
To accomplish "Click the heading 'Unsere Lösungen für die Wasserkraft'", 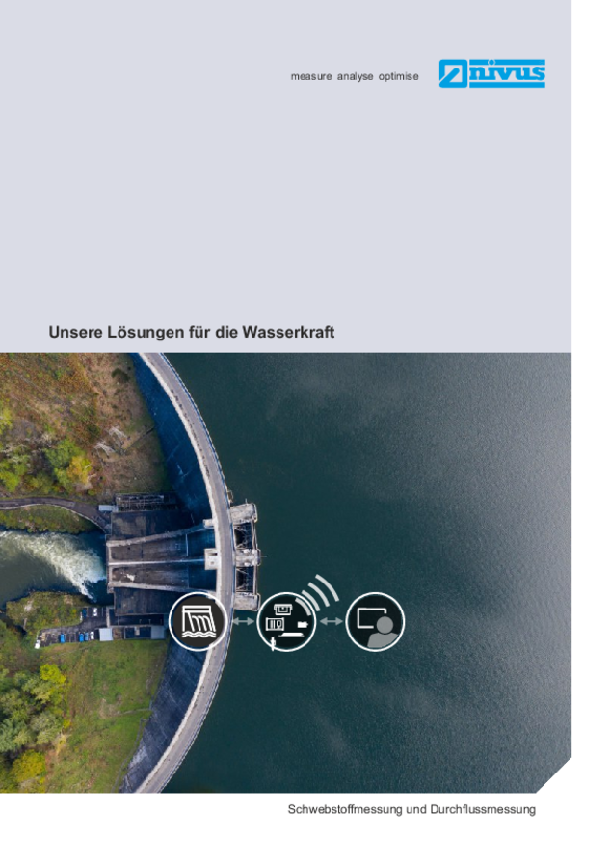I will click(x=192, y=332).
